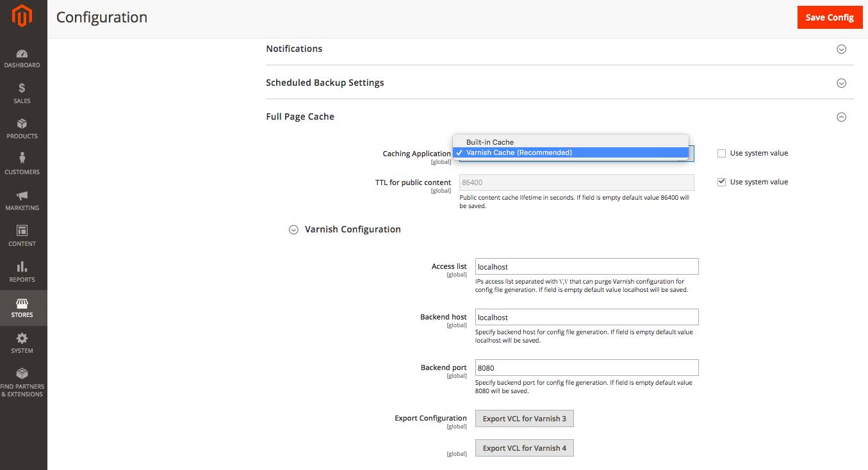Click inside the Backend port field
This screenshot has width=868, height=470.
[x=586, y=367]
